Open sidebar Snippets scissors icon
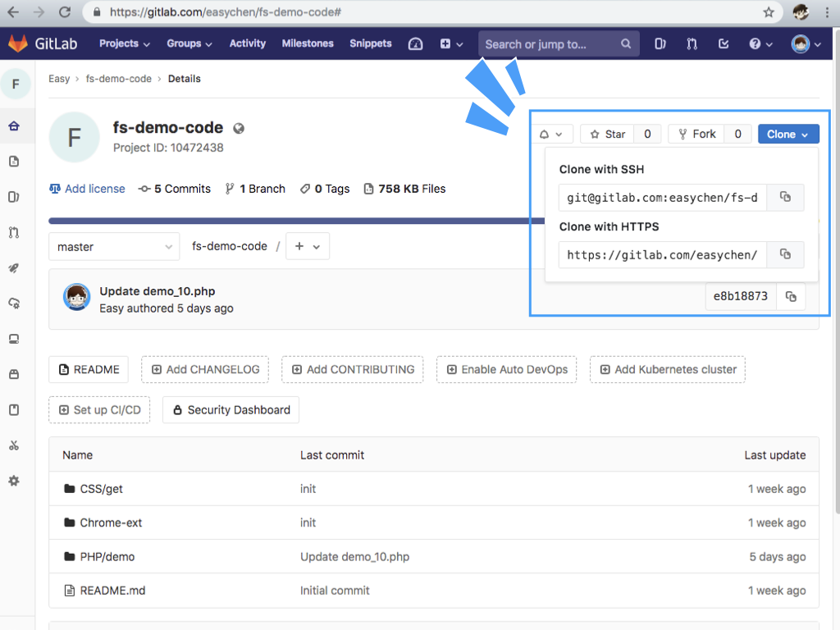 pos(14,445)
